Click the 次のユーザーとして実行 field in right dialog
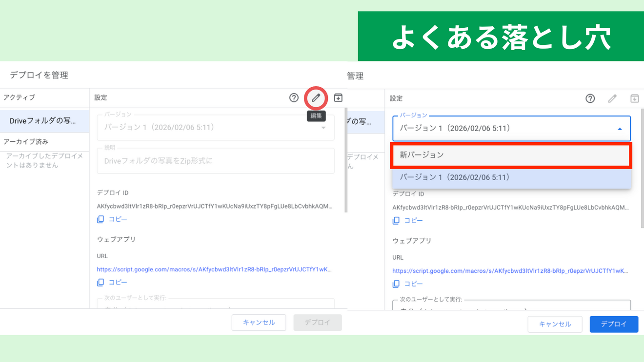The height and width of the screenshot is (362, 644). (x=511, y=305)
